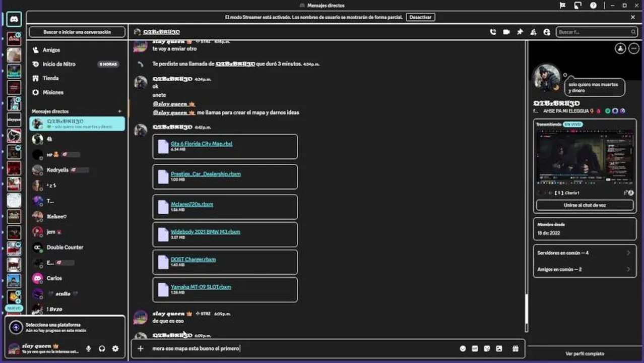This screenshot has width=644, height=363.
Task: Add friends to this DM
Action: pos(533,32)
